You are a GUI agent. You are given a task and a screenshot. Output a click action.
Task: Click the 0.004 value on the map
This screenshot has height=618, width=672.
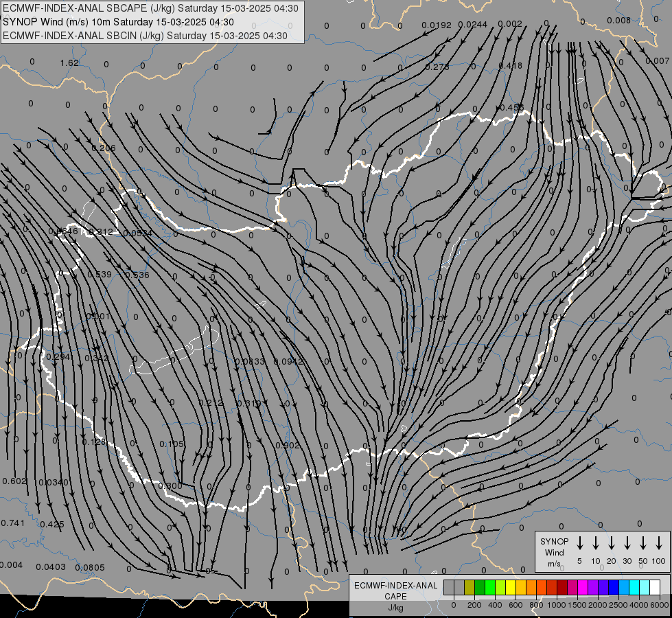[x=11, y=565]
